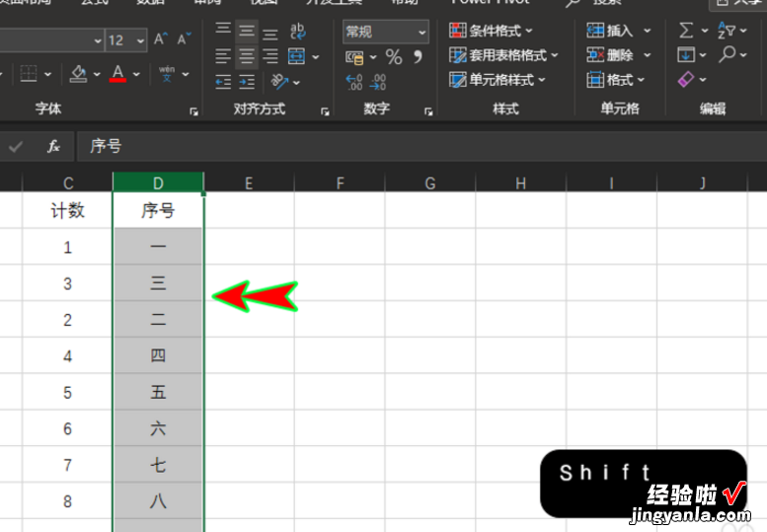Click the cell with number 8
This screenshot has width=767, height=532.
point(68,501)
